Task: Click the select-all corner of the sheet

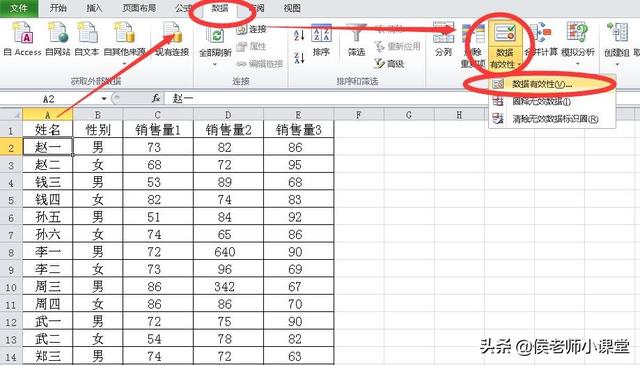Action: (11, 114)
